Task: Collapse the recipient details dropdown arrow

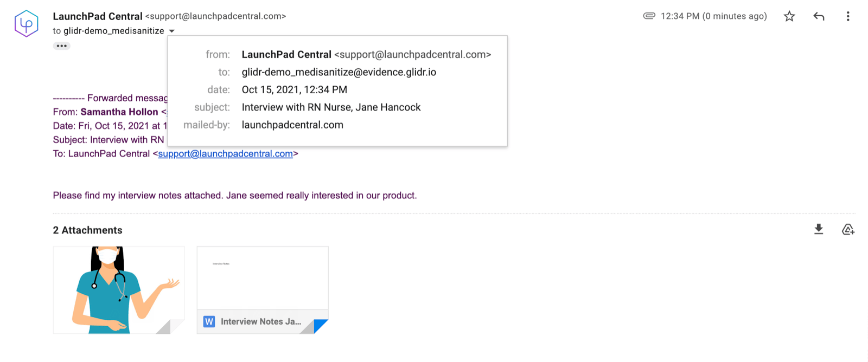Action: click(171, 31)
